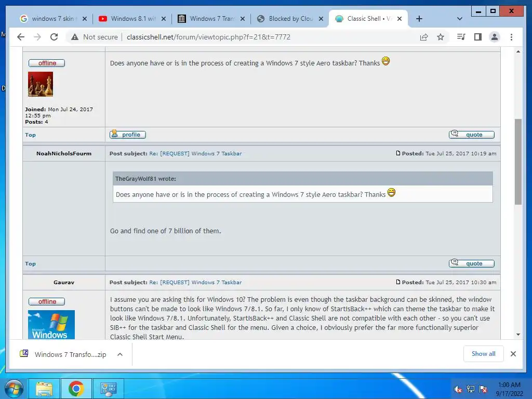The image size is (532, 399).
Task: Click the Top link below NoahNicholsFourm's post
Action: pyautogui.click(x=30, y=263)
